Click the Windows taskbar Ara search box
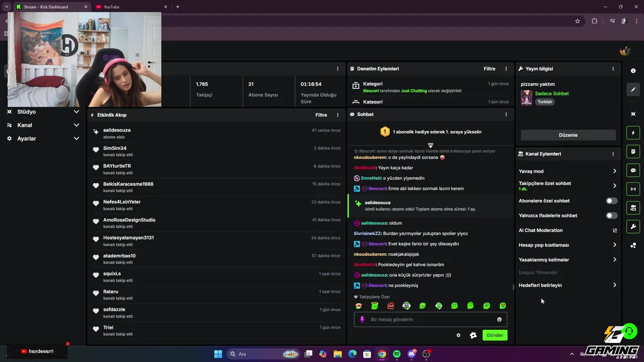 pos(263,354)
